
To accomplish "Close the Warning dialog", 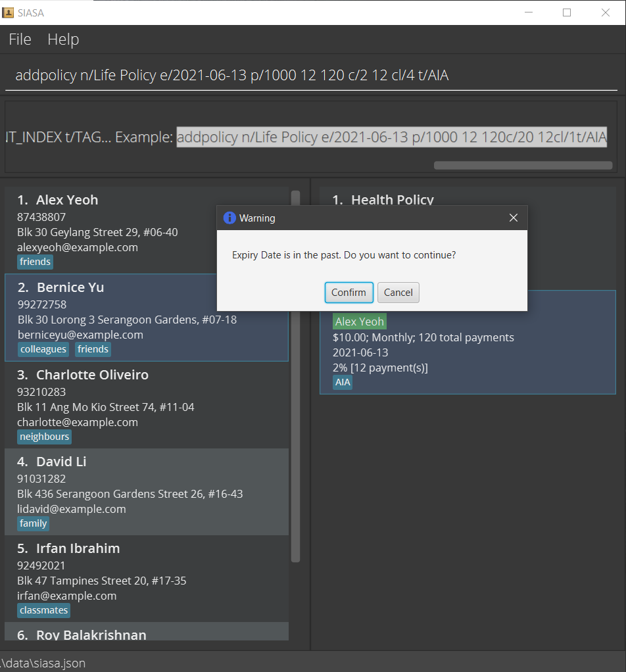I will click(x=514, y=218).
